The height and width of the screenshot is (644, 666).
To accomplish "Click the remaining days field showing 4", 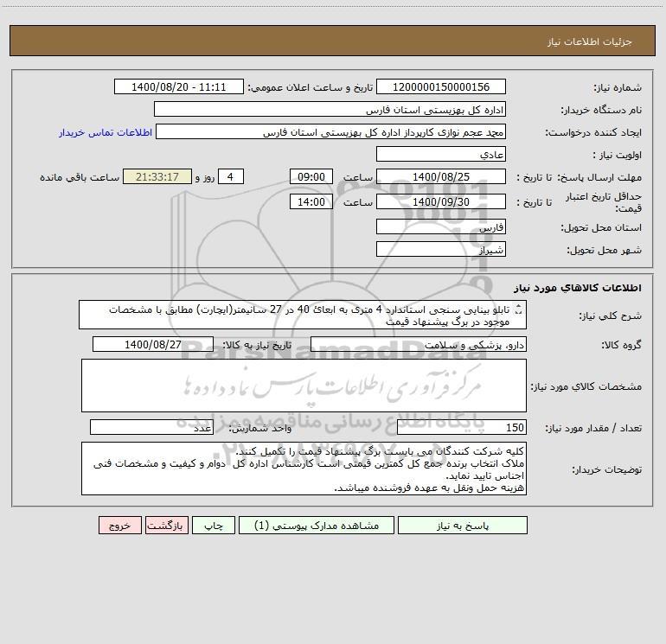I will (x=231, y=176).
